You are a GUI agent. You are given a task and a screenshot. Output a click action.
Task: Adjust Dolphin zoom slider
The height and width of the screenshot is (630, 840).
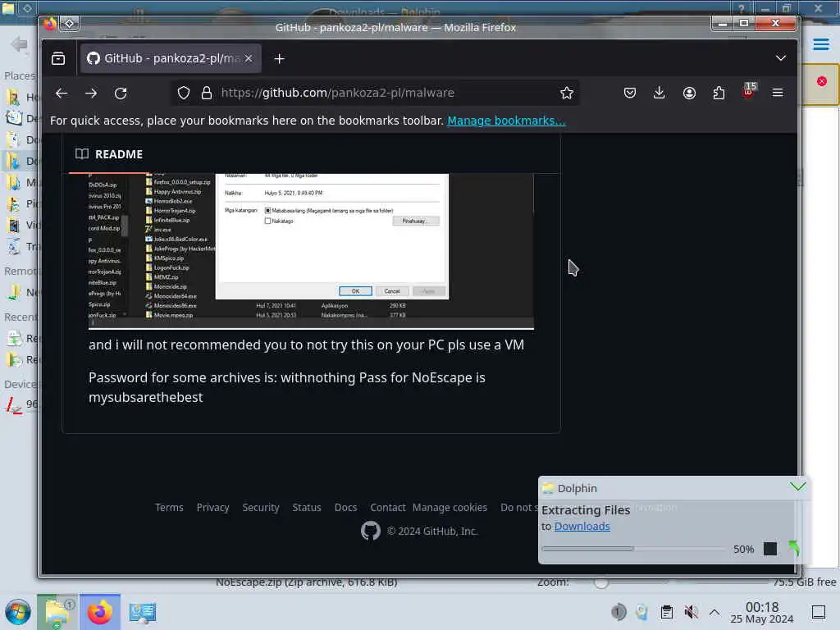[x=601, y=582]
